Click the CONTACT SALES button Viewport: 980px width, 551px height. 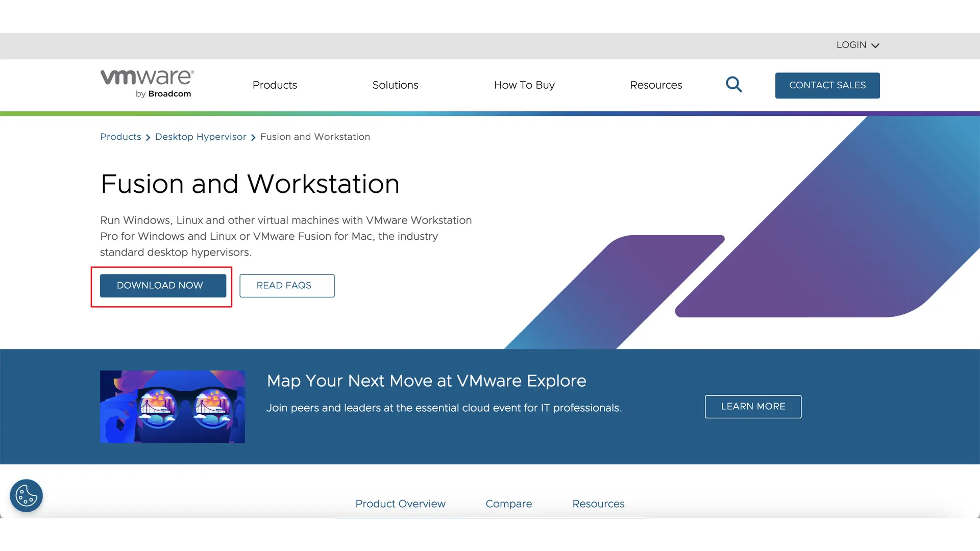point(827,85)
